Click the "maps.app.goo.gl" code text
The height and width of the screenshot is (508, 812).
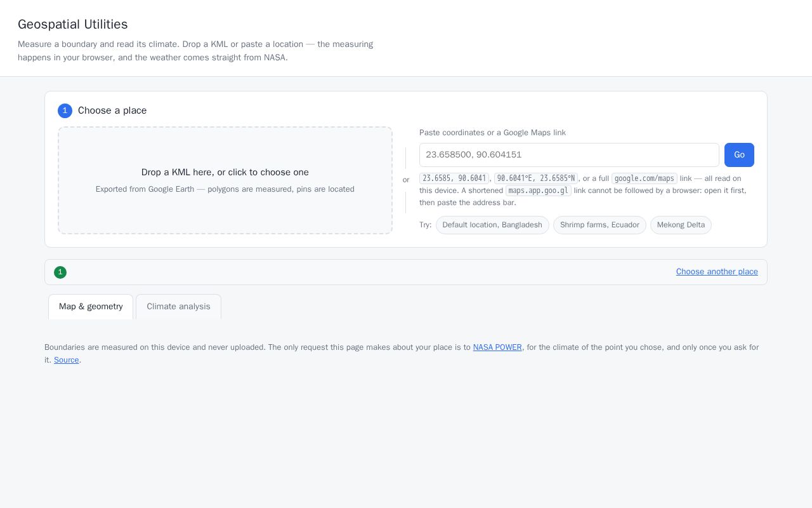coord(539,190)
